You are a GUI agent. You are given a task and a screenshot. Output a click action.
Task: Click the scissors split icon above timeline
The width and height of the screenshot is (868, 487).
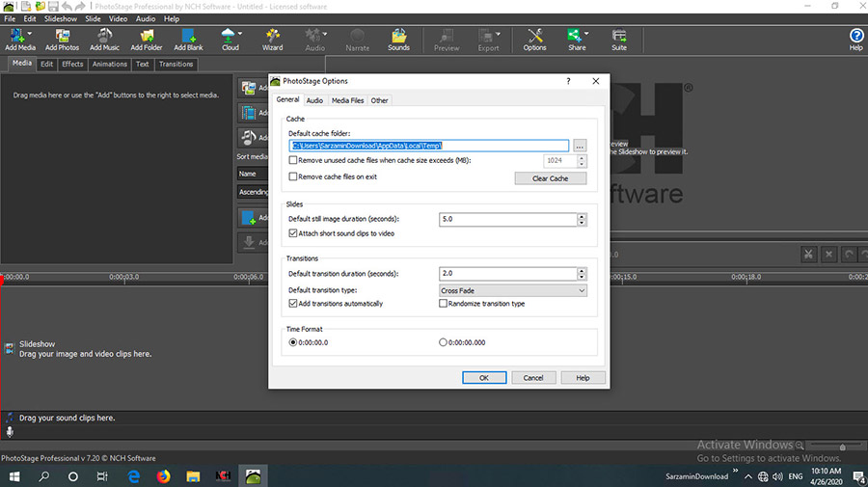click(x=808, y=255)
